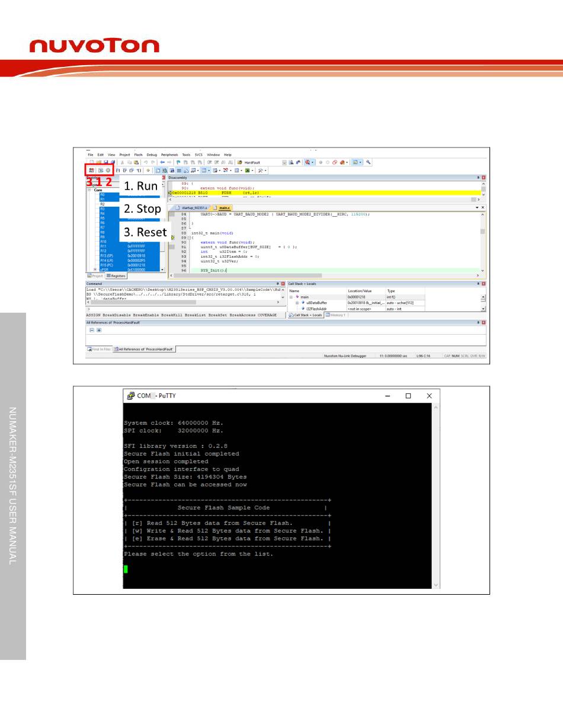Open the Peripherals menu
The height and width of the screenshot is (728, 563).
(170, 155)
